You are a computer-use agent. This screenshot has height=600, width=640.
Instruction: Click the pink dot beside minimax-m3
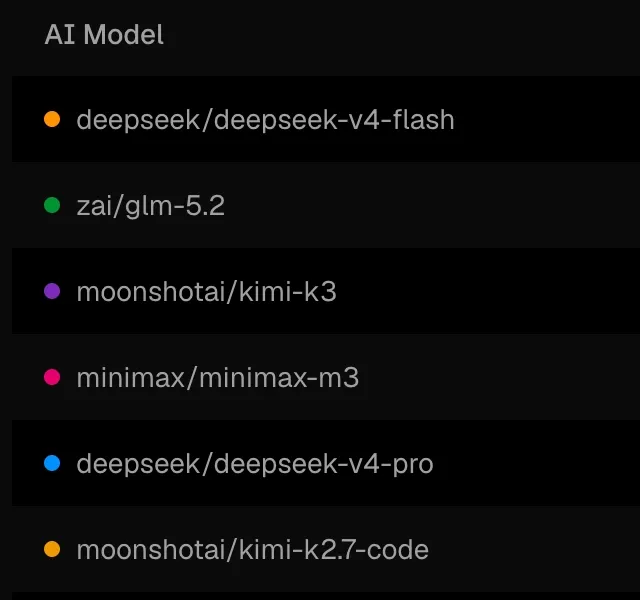pyautogui.click(x=52, y=377)
